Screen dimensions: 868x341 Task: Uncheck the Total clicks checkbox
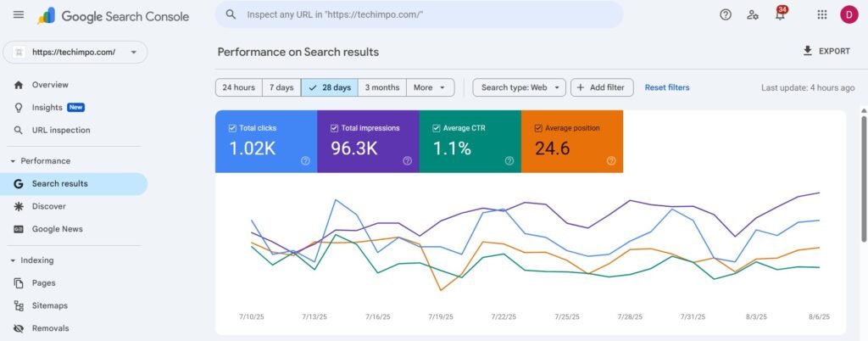point(232,128)
